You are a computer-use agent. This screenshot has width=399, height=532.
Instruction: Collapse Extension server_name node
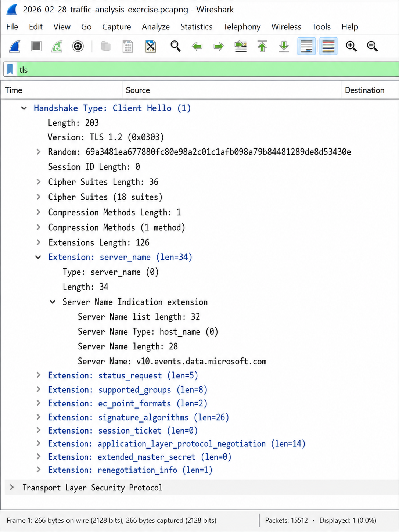38,257
